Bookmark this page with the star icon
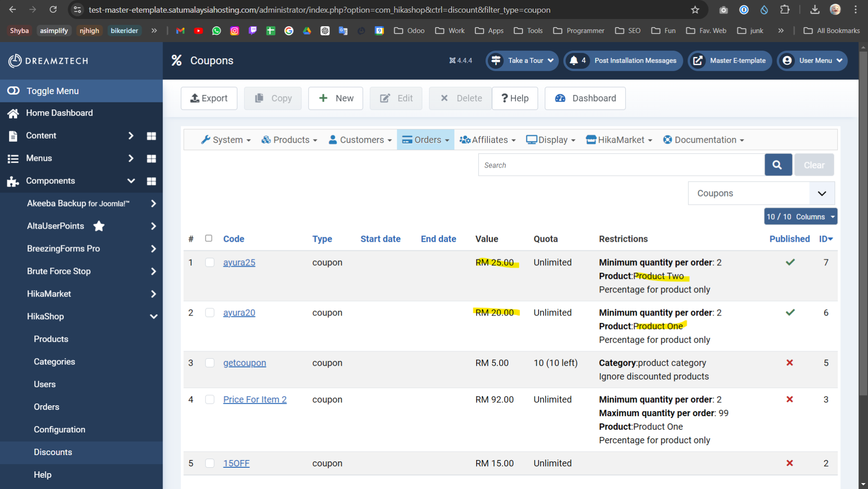The image size is (868, 489). 695,10
